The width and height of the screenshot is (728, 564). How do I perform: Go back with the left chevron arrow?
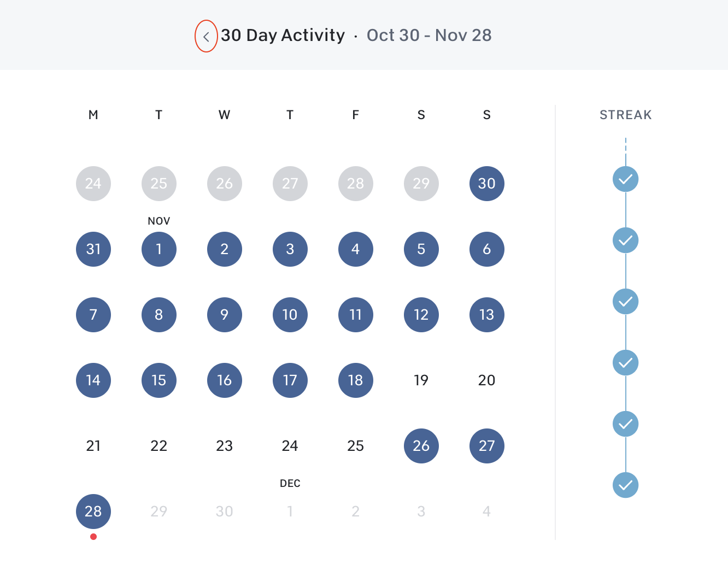(x=206, y=37)
